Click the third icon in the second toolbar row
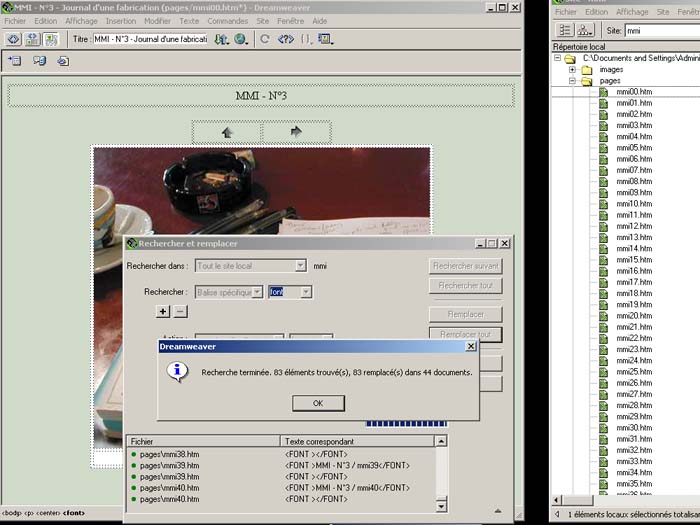 (63, 61)
